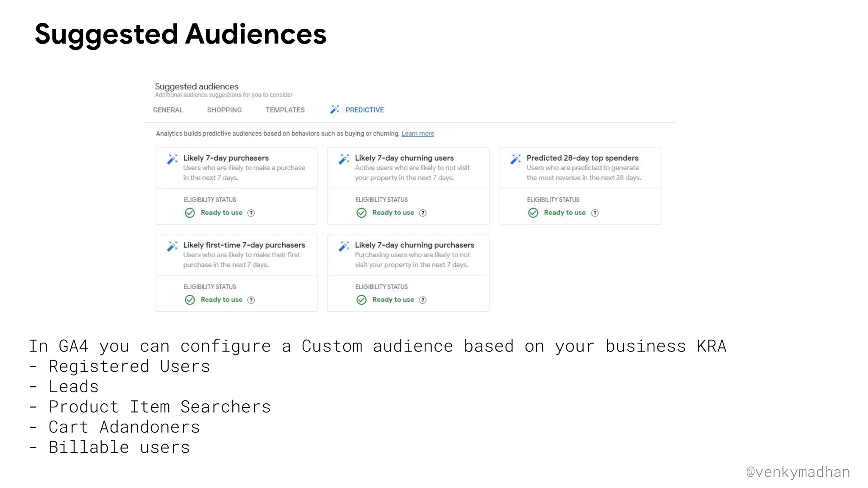Image resolution: width=868 pixels, height=488 pixels.
Task: Open the Predicted 28-day top spenders card title
Action: 582,158
